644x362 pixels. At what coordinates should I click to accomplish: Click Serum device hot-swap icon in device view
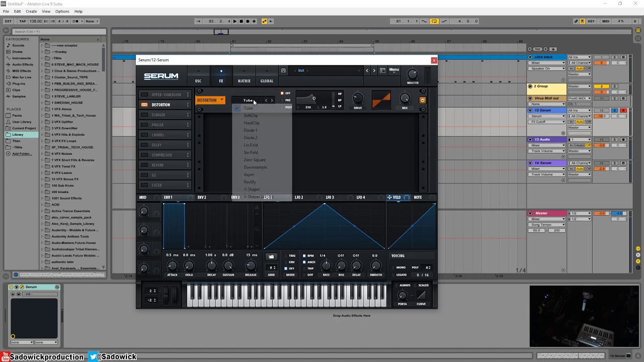pos(57,287)
